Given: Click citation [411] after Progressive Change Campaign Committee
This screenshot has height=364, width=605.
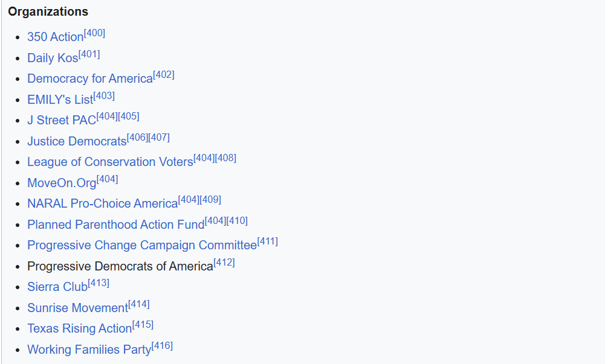Looking at the screenshot, I should point(268,241).
